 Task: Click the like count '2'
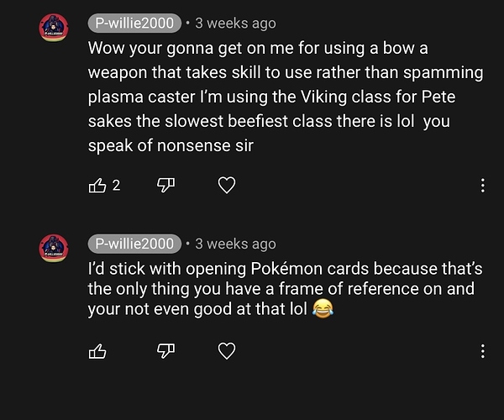[x=116, y=186]
